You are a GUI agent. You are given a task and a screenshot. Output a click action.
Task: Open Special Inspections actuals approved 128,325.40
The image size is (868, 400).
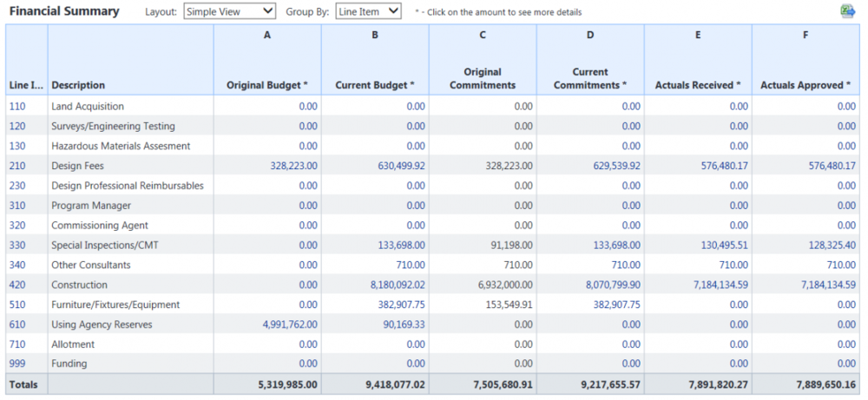pyautogui.click(x=832, y=245)
